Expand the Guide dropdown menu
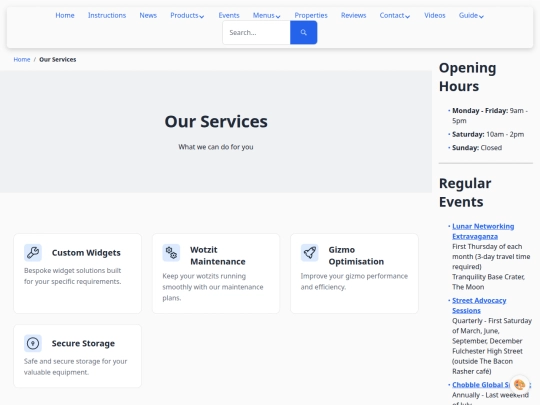Image resolution: width=540 pixels, height=405 pixels. (x=471, y=15)
